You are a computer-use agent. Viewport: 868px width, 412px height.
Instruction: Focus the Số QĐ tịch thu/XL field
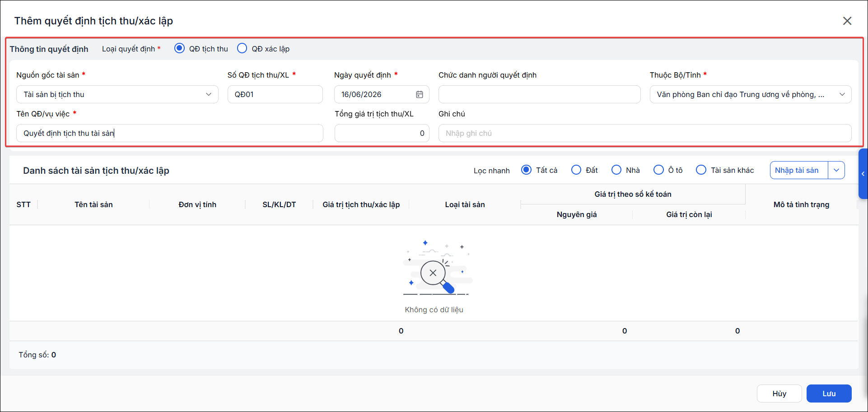pyautogui.click(x=275, y=94)
